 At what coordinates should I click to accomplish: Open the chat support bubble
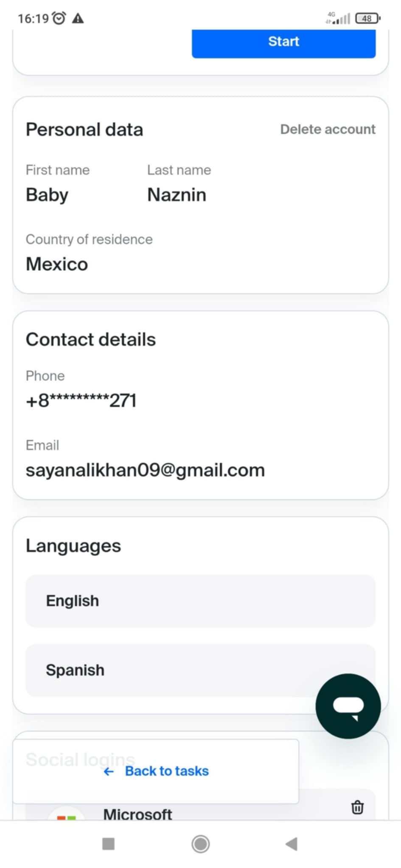(x=348, y=706)
